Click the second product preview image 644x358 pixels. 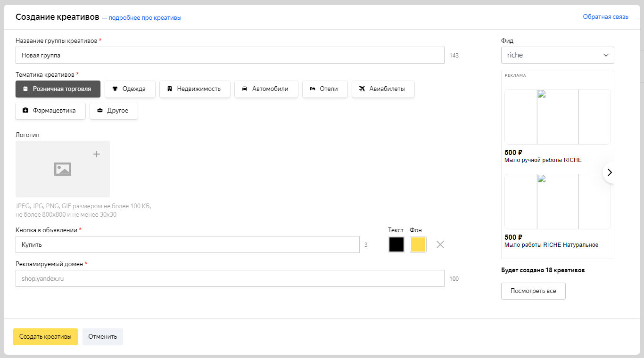(x=558, y=202)
